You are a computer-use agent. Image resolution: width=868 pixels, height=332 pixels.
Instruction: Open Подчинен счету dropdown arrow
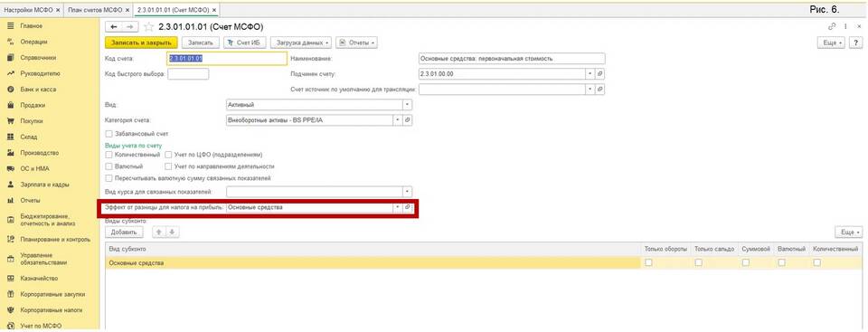[x=590, y=73]
